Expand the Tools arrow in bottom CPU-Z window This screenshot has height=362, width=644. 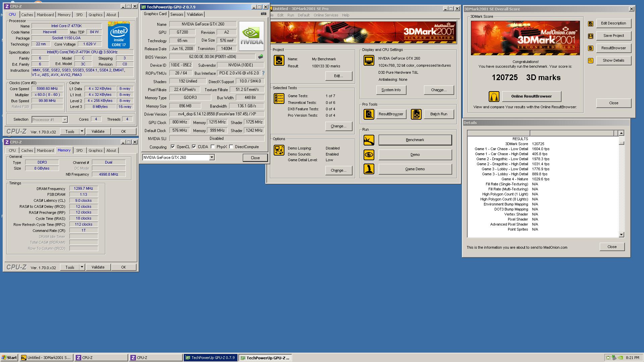[82, 267]
